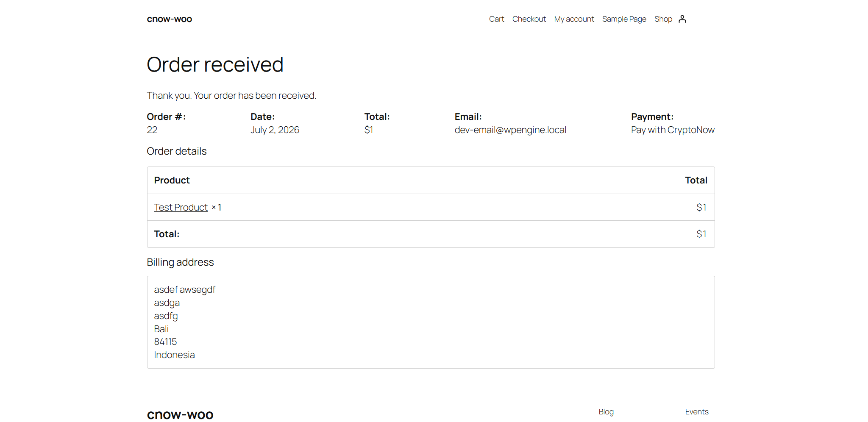The height and width of the screenshot is (422, 868).
Task: Click the Order details heading
Action: (x=177, y=151)
